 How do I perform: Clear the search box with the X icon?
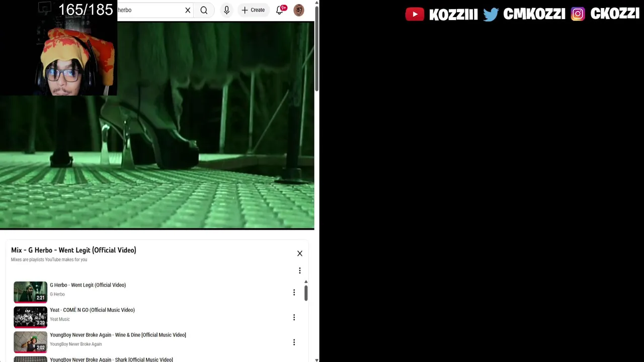tap(188, 10)
